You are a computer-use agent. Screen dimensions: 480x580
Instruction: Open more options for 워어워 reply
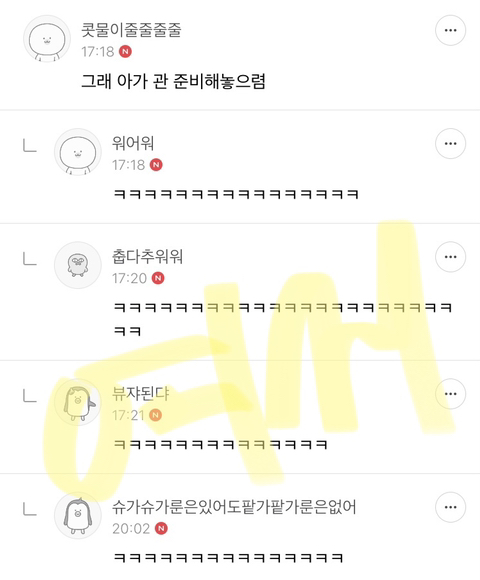point(450,144)
